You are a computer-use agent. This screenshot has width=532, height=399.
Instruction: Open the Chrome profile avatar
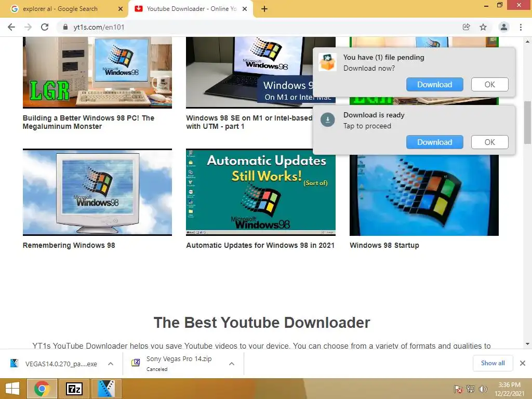(504, 27)
